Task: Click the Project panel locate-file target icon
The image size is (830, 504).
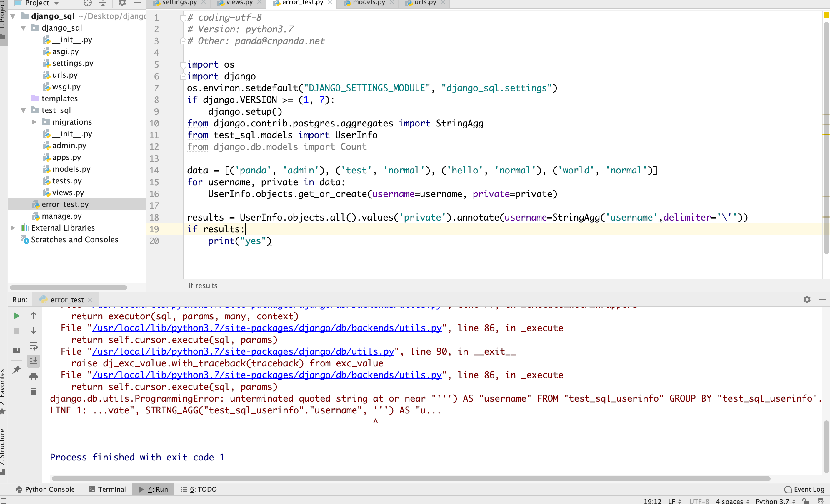Action: click(88, 3)
